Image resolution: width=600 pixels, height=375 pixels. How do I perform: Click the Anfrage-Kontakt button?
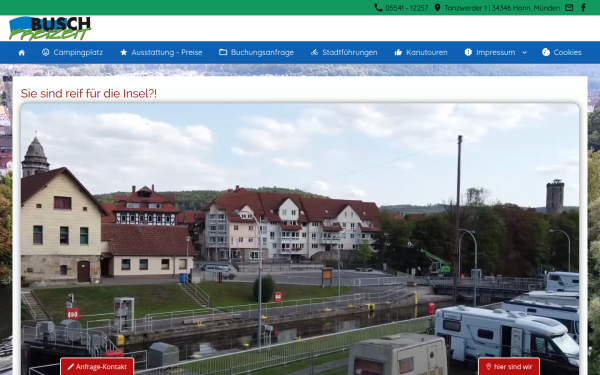[97, 367]
